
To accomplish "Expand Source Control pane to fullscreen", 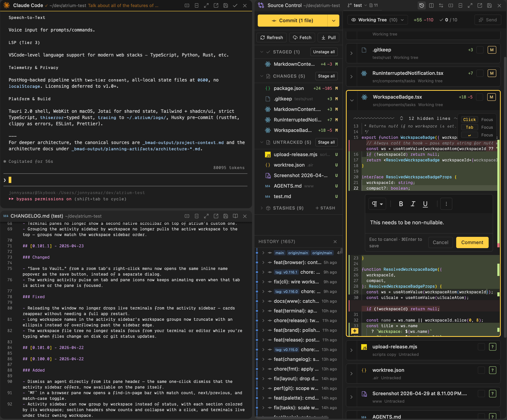I will pyautogui.click(x=470, y=5).
